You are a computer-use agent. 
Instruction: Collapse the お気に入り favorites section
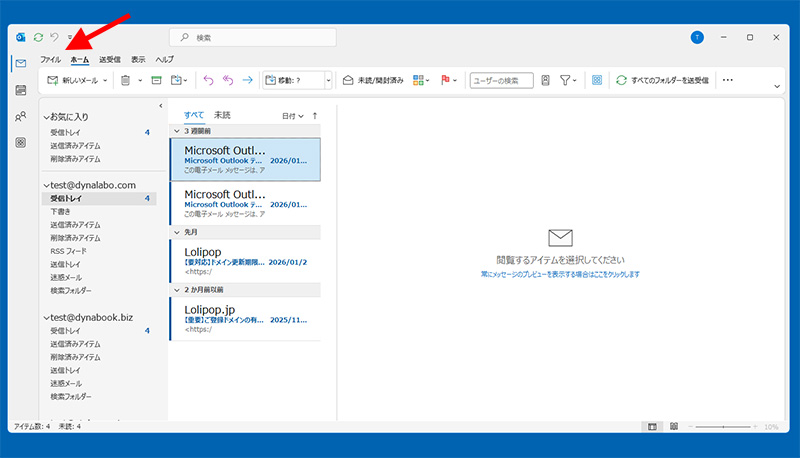tap(47, 118)
